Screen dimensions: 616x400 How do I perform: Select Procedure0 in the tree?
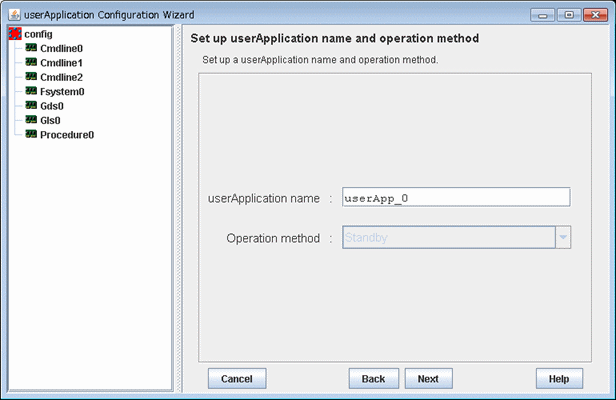click(67, 135)
